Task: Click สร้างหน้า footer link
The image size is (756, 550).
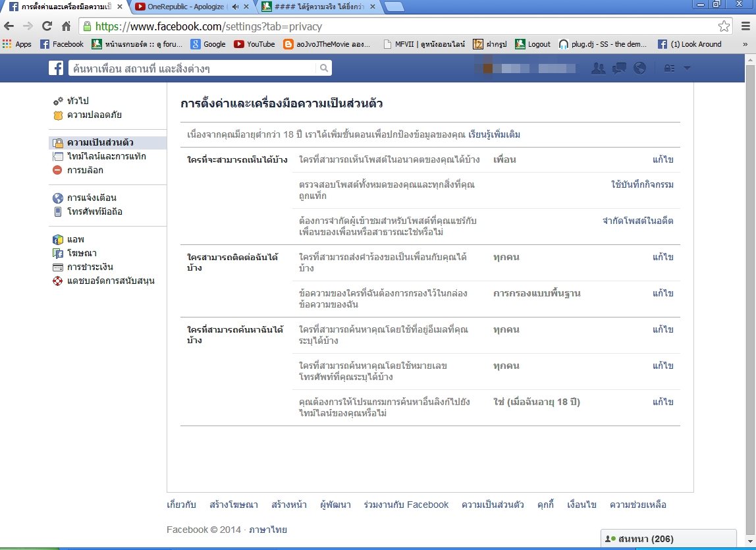Action: [x=289, y=505]
